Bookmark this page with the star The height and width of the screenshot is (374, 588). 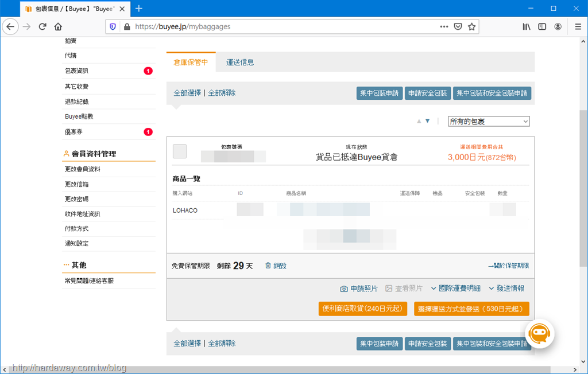coord(472,26)
